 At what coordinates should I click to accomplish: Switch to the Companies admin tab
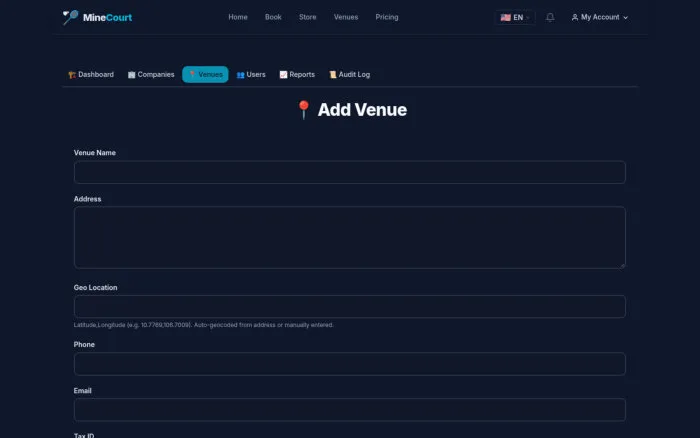click(151, 75)
